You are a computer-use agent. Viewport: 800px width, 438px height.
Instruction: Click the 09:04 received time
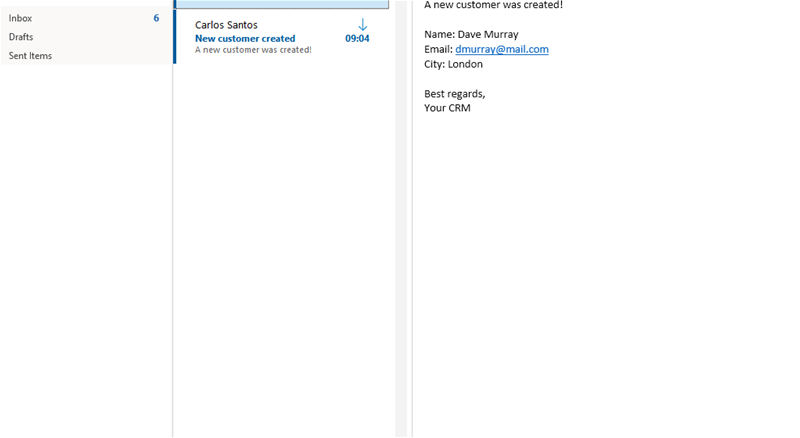coord(357,39)
